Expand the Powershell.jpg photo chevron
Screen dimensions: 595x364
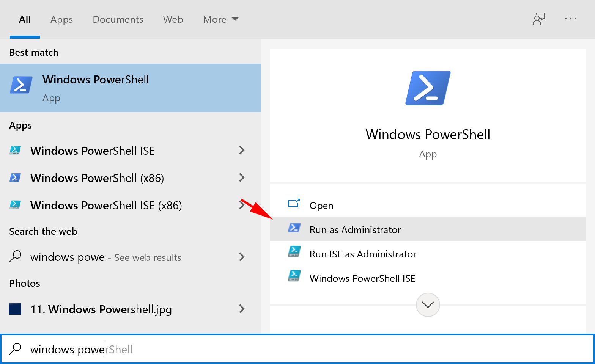click(242, 309)
